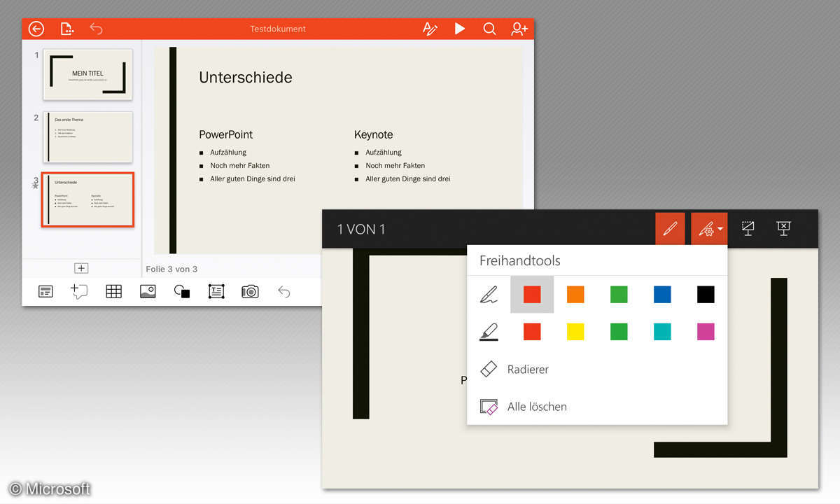Choose the pink highlighter color swatch
The height and width of the screenshot is (504, 840).
706,331
